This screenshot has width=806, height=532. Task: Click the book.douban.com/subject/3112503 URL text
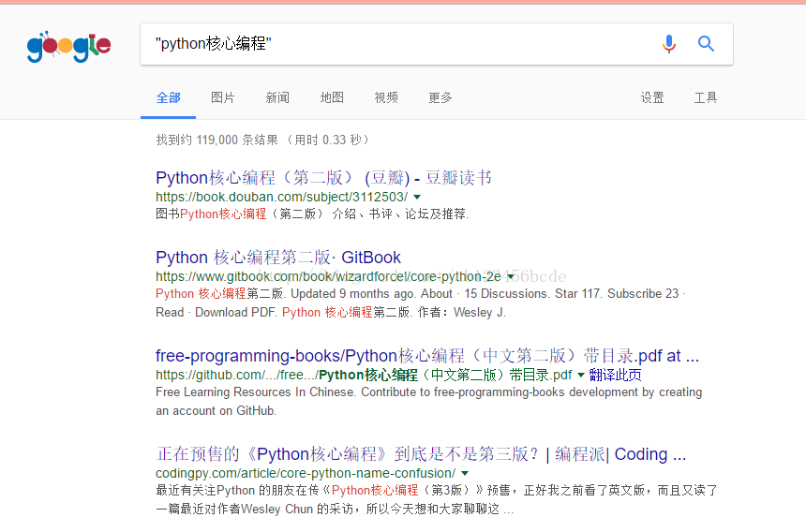(282, 197)
